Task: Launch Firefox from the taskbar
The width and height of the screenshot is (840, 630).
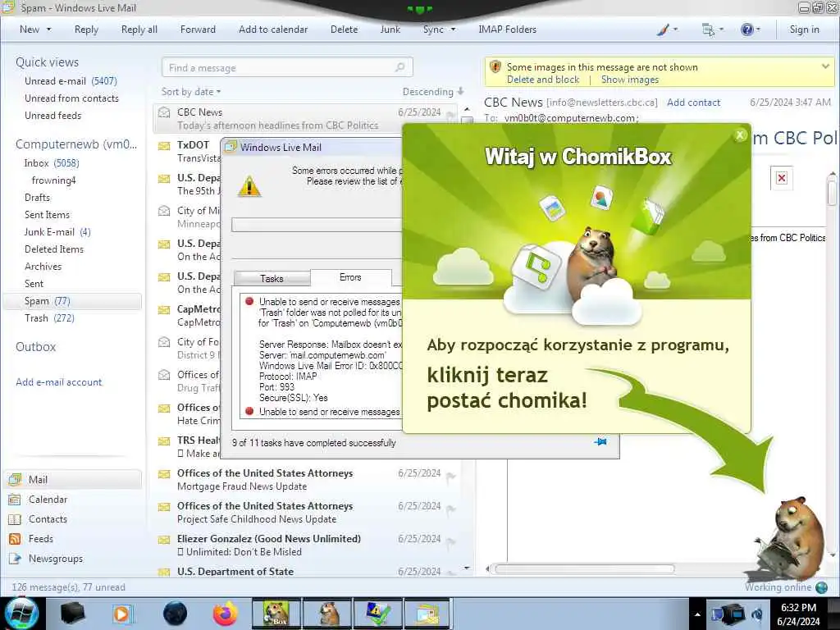Action: 226,614
